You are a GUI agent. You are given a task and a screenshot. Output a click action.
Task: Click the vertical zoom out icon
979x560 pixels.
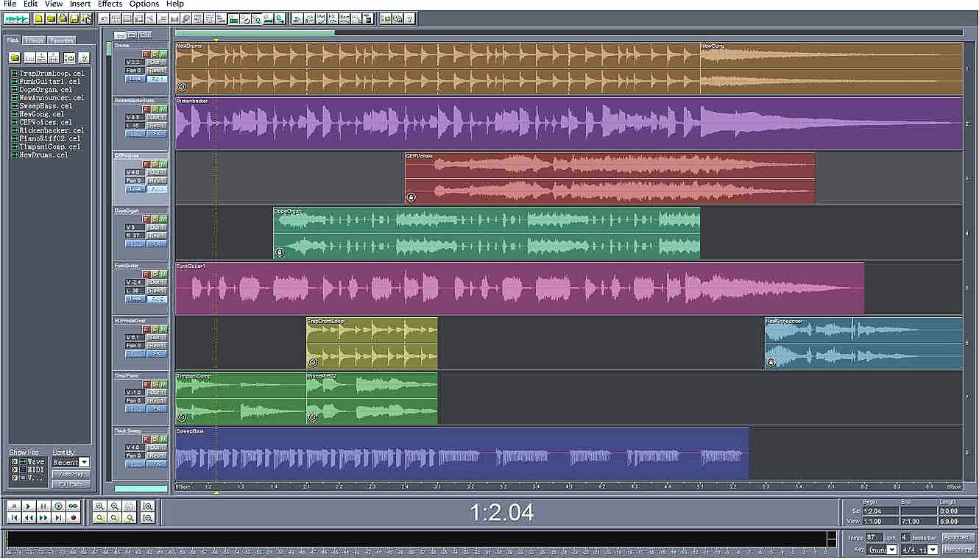tap(147, 518)
